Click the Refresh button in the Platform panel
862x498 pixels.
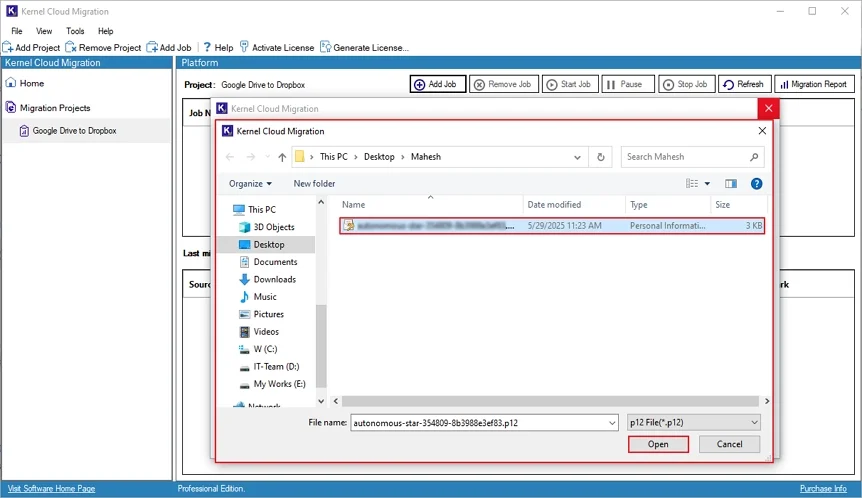pyautogui.click(x=745, y=84)
